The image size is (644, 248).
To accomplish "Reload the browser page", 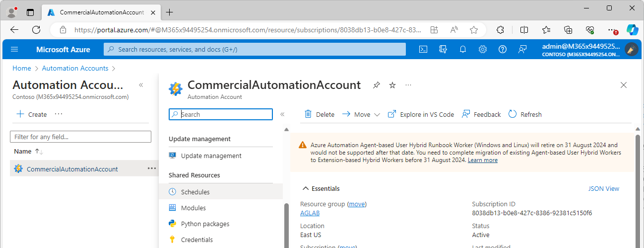I will pyautogui.click(x=36, y=30).
